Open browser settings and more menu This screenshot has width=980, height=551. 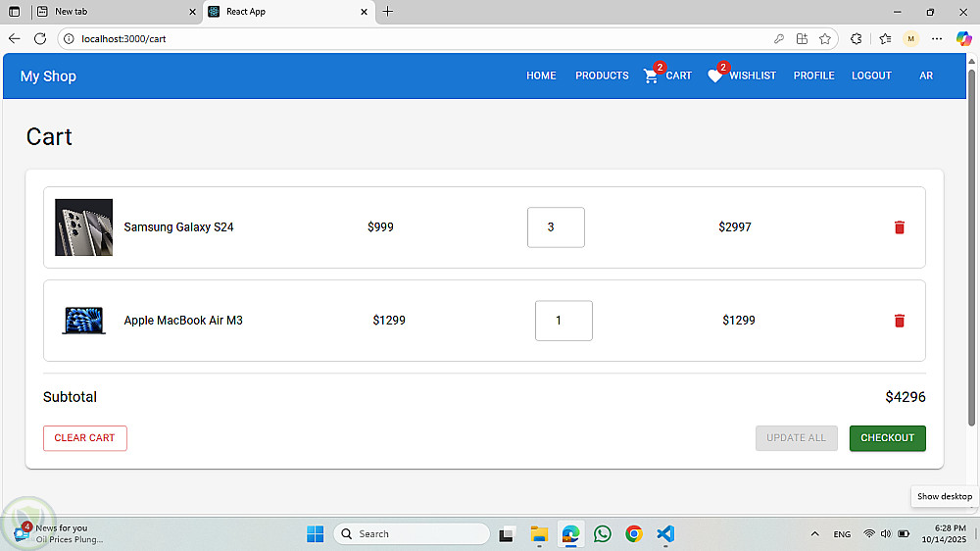936,39
